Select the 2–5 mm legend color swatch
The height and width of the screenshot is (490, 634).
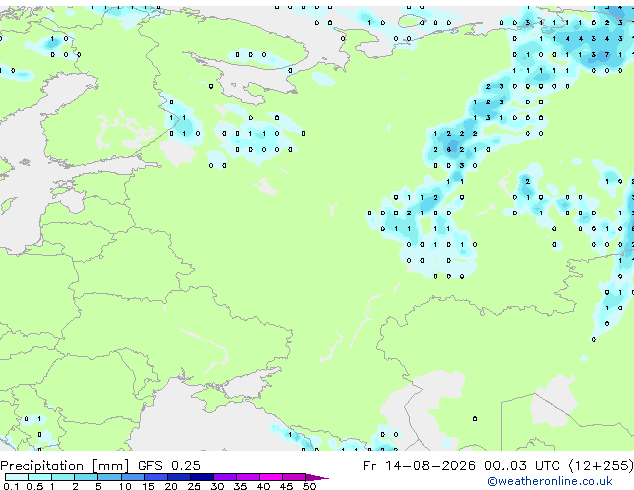coord(86,477)
